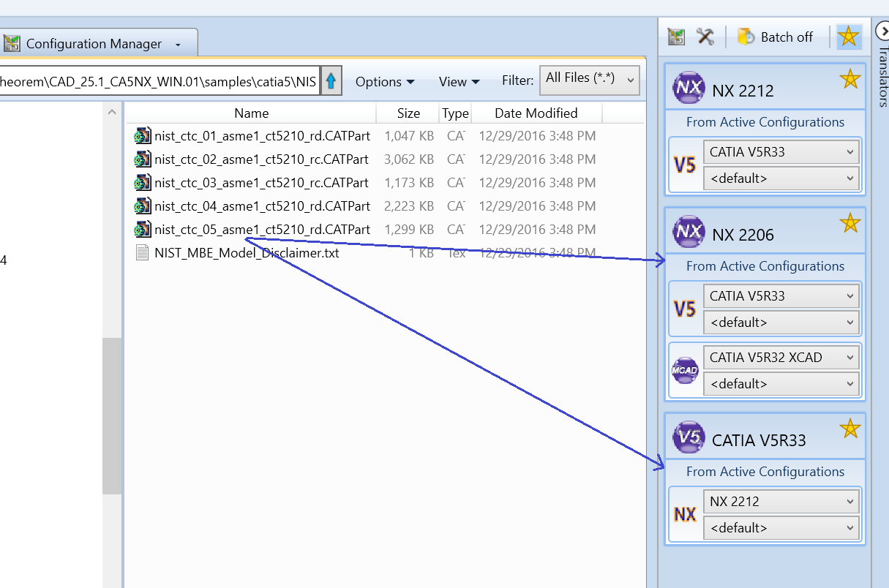The image size is (889, 588).
Task: Open default dropdown below CATIA V5R33 in NX 2206
Action: (x=781, y=322)
